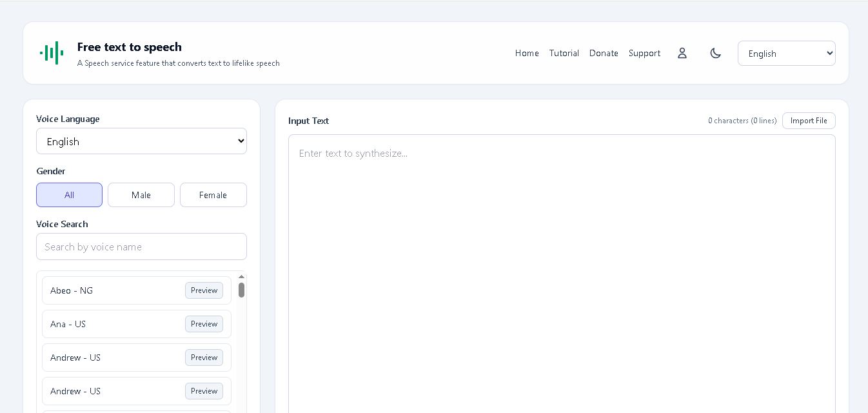Image resolution: width=868 pixels, height=413 pixels.
Task: Open the site language dropdown in header
Action: coord(787,54)
